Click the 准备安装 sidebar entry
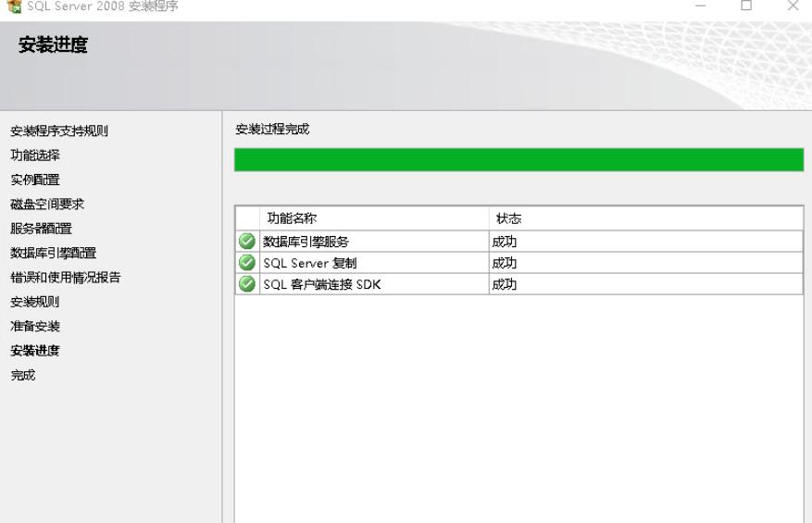 click(x=34, y=326)
